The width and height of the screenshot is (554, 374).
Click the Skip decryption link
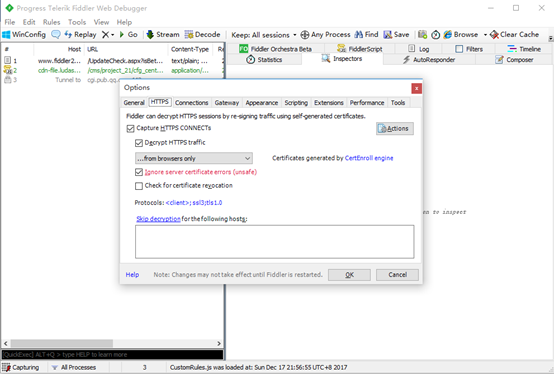pyautogui.click(x=158, y=219)
